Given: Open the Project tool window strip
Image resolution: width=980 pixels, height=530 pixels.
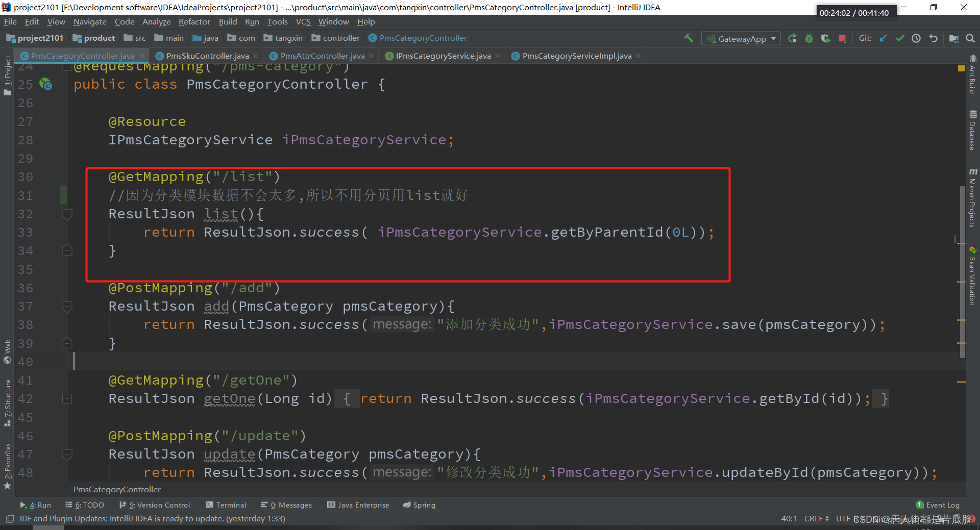Looking at the screenshot, I should 7,75.
